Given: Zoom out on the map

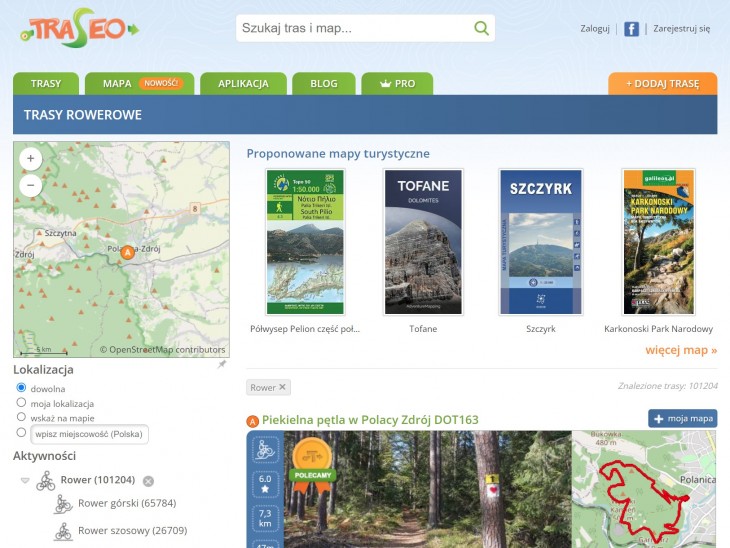Looking at the screenshot, I should point(31,185).
